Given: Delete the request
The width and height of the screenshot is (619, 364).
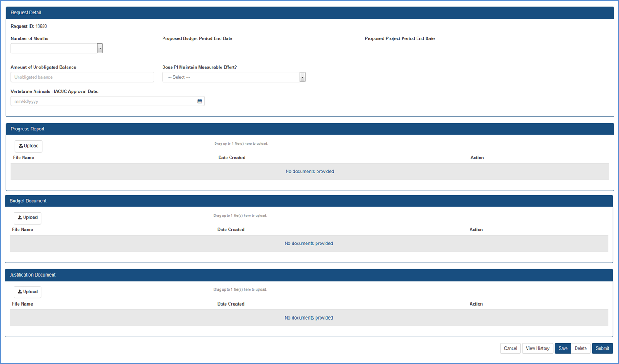Looking at the screenshot, I should coord(581,348).
